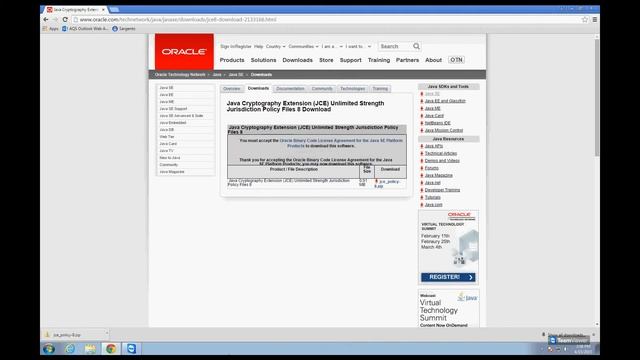Open the Chrome menu icon

click(595, 19)
